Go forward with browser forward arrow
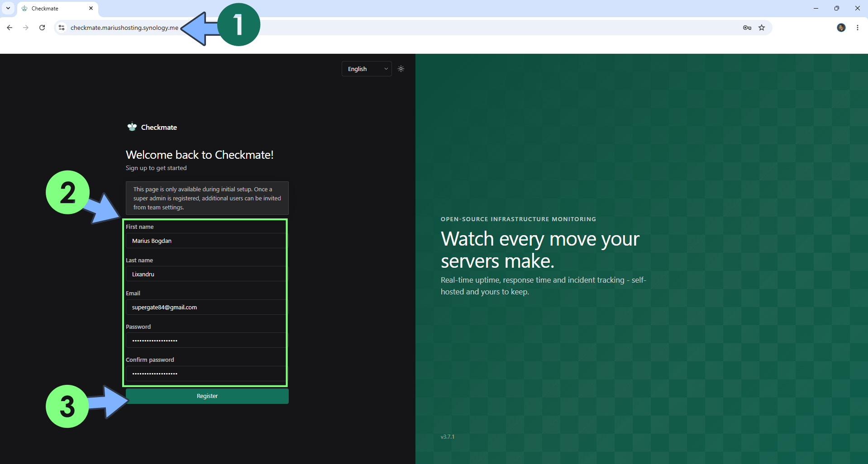This screenshot has width=868, height=464. coord(26,28)
